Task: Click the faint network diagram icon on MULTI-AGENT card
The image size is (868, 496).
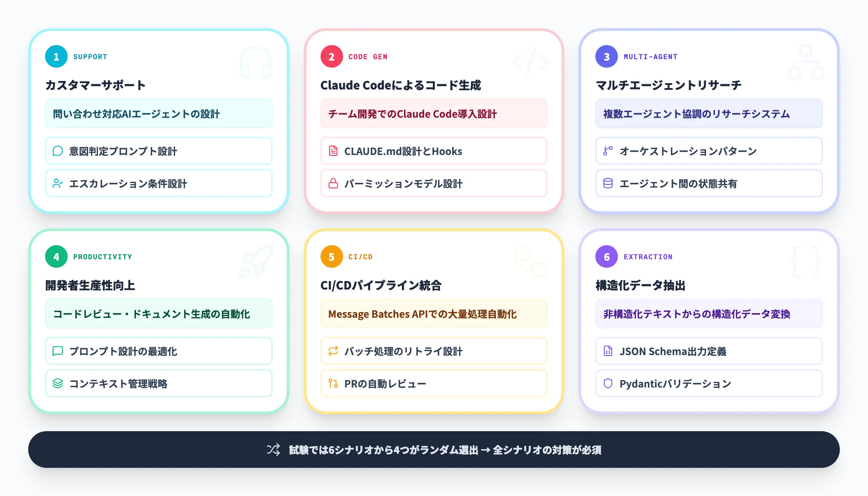Action: tap(806, 62)
